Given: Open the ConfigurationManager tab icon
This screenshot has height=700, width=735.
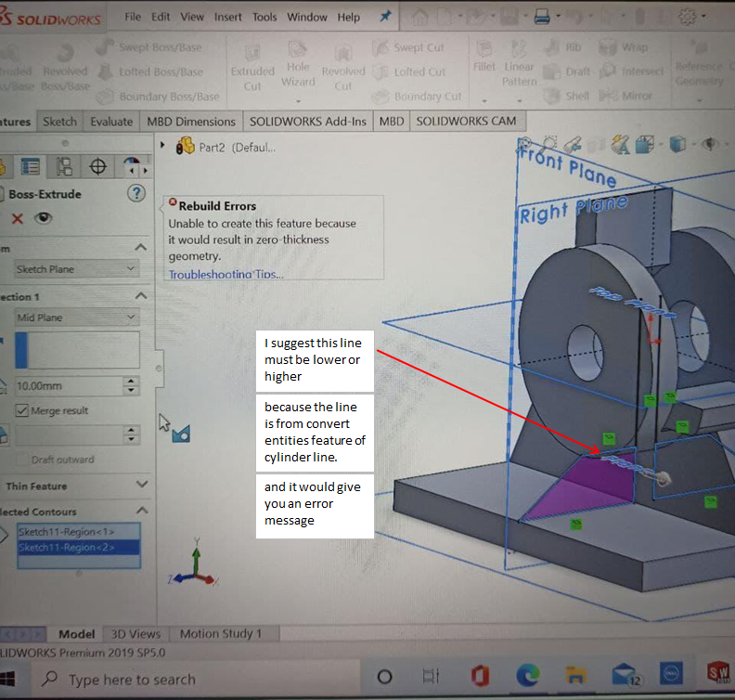Looking at the screenshot, I should click(x=64, y=167).
